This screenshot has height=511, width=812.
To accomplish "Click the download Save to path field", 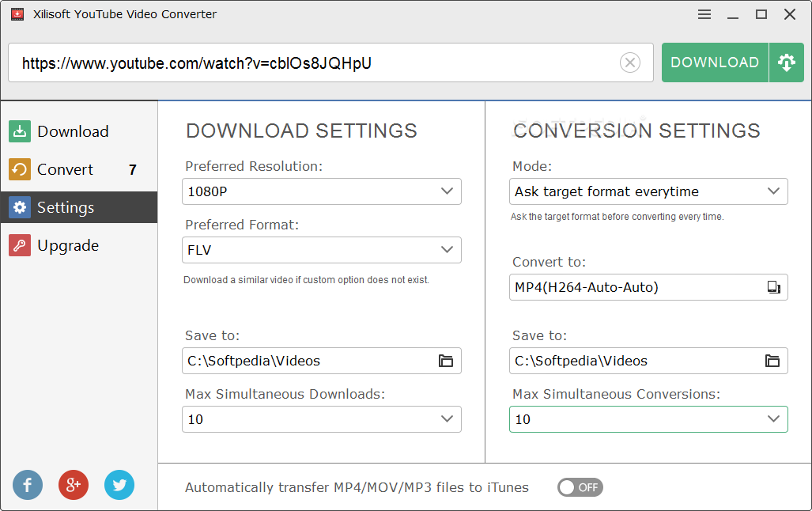I will click(322, 361).
